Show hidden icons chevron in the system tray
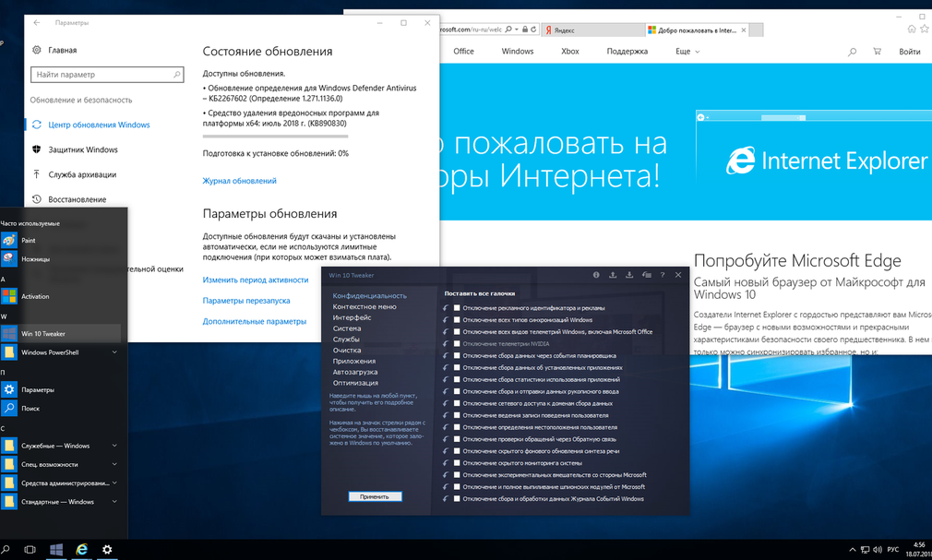This screenshot has width=932, height=560. coord(853,550)
